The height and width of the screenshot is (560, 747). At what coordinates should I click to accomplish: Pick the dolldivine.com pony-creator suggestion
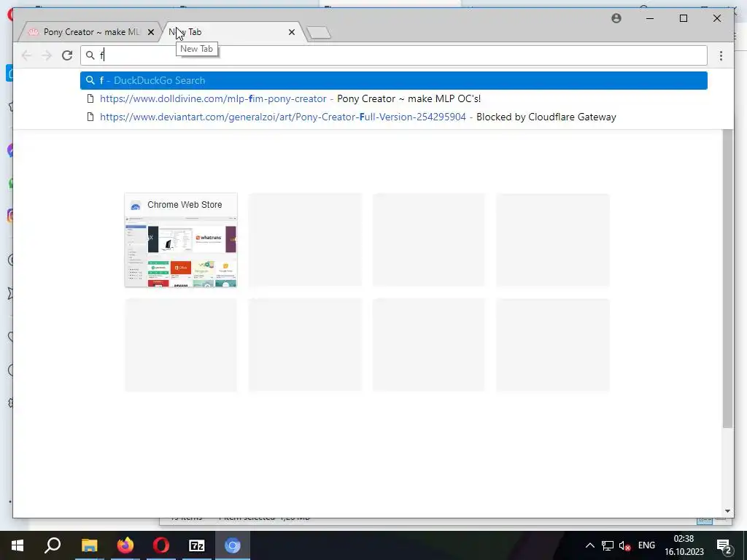point(393,98)
